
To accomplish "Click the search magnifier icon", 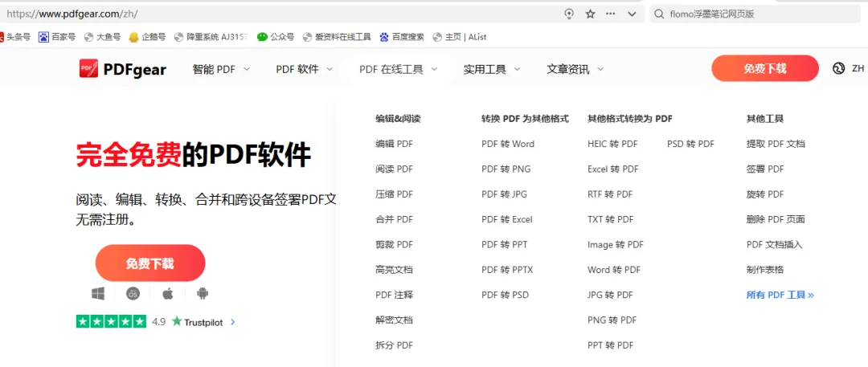I will tap(659, 14).
